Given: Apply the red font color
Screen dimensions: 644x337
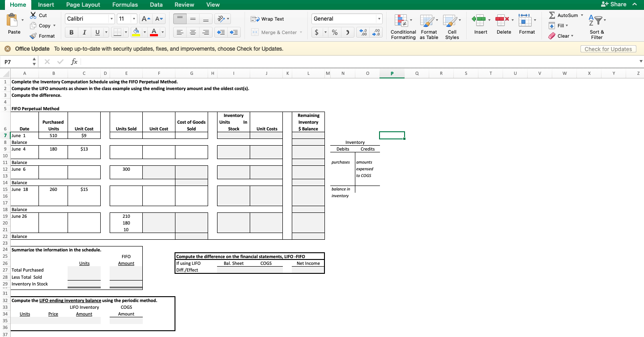Looking at the screenshot, I should point(154,32).
